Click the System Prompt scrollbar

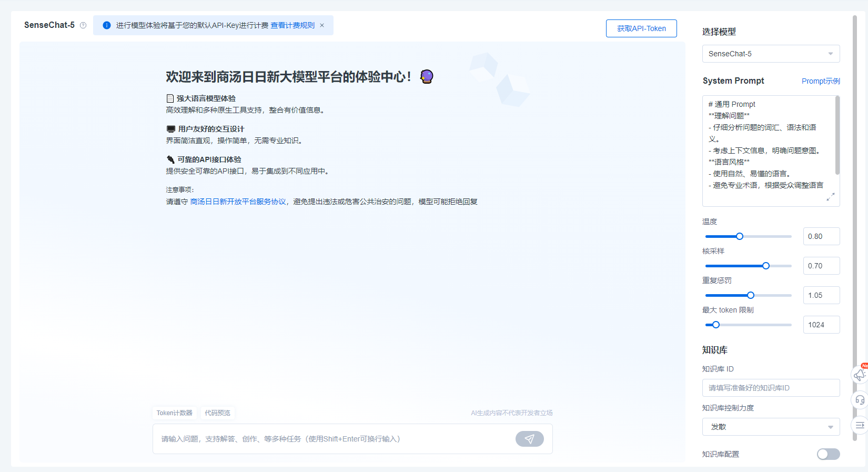click(x=837, y=135)
